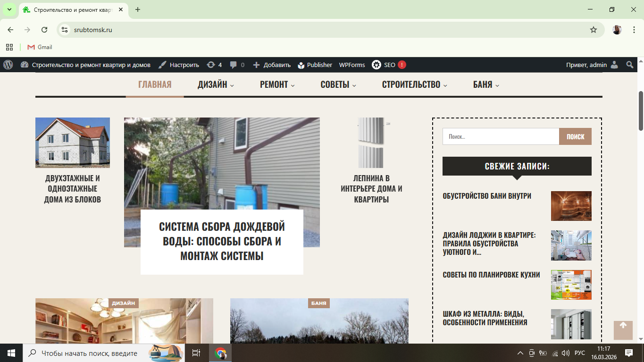The image size is (644, 362).
Task: Open the Apps grid in the bookmarks bar
Action: (9, 47)
